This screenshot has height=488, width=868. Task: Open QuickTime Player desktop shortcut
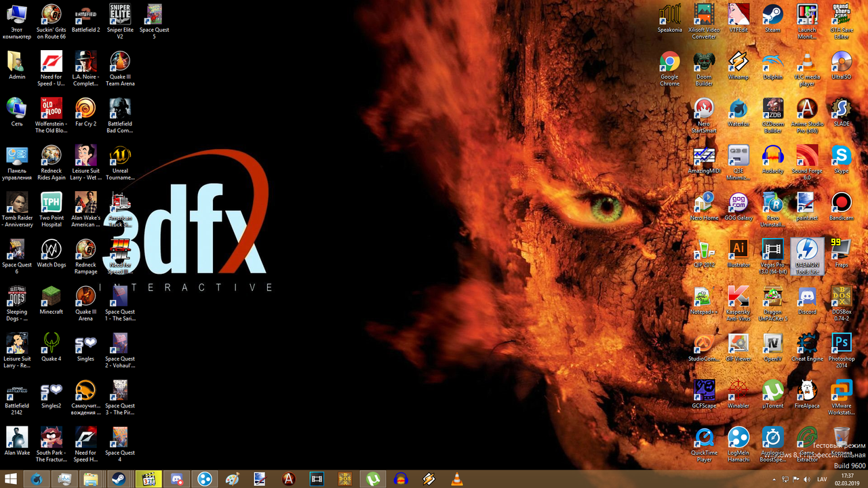[x=704, y=445]
